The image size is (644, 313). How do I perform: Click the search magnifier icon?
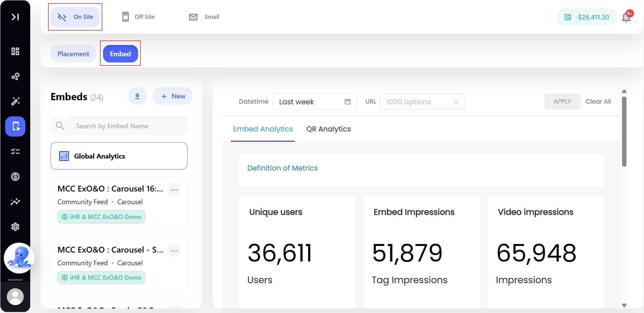click(x=60, y=126)
